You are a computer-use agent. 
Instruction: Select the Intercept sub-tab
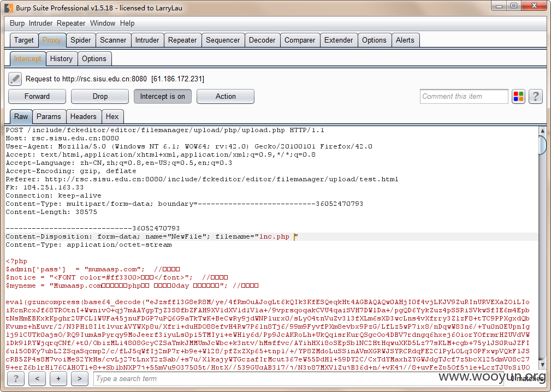[x=27, y=58]
